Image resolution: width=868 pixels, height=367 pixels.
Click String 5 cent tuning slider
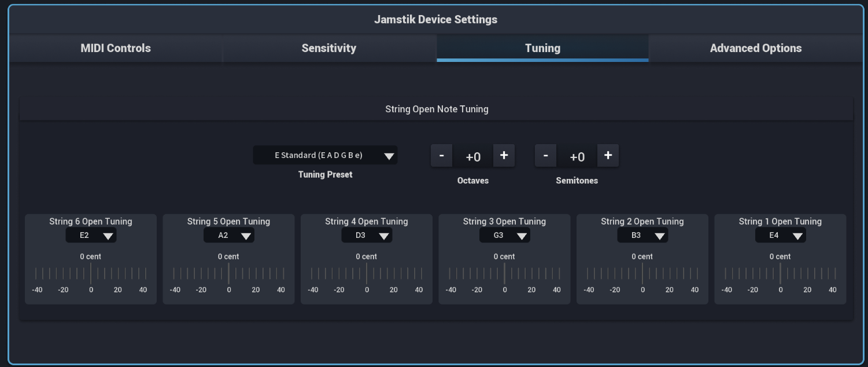pyautogui.click(x=229, y=274)
